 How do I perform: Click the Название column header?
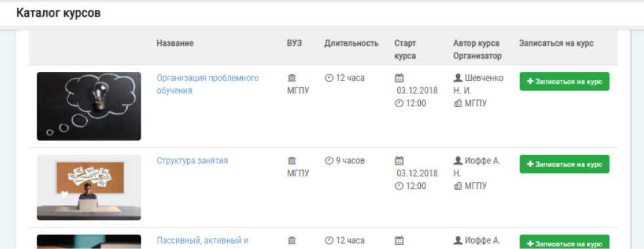point(175,43)
